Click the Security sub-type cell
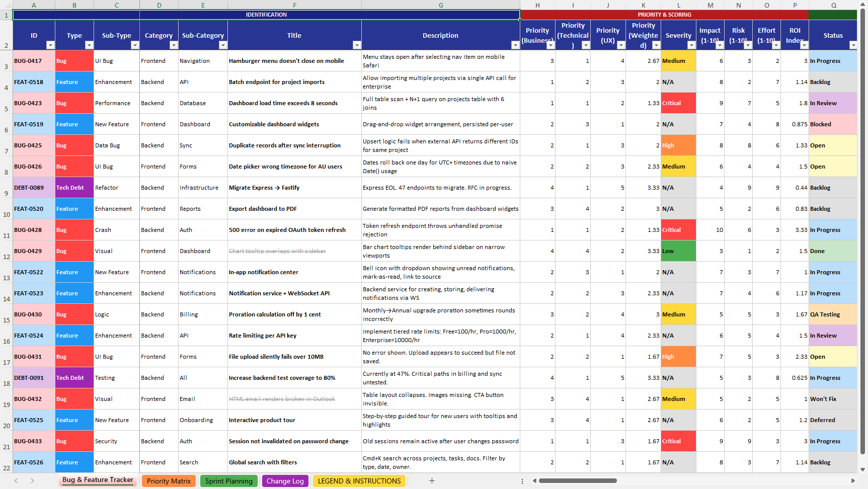Viewport: 868px width, 489px height. coord(117,441)
